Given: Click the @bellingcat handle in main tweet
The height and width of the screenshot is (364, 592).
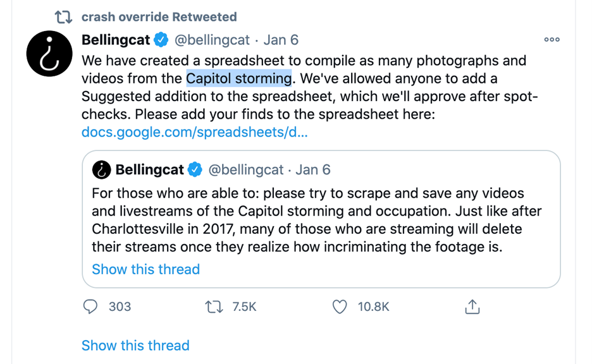Looking at the screenshot, I should 212,40.
